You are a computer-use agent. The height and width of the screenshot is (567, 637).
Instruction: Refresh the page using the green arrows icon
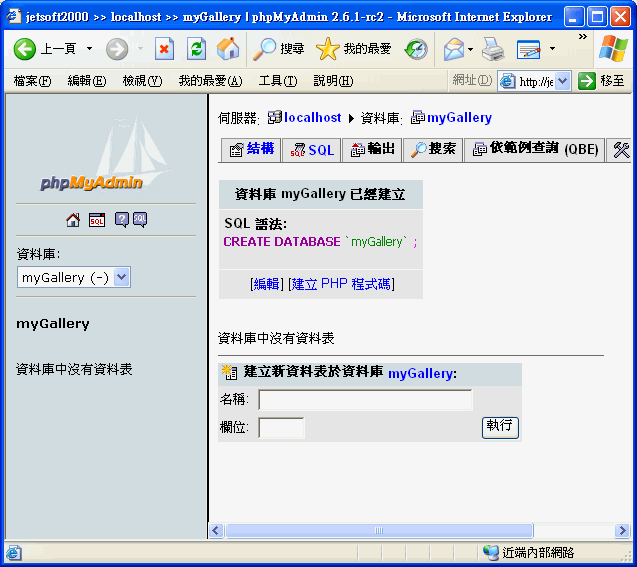(197, 49)
